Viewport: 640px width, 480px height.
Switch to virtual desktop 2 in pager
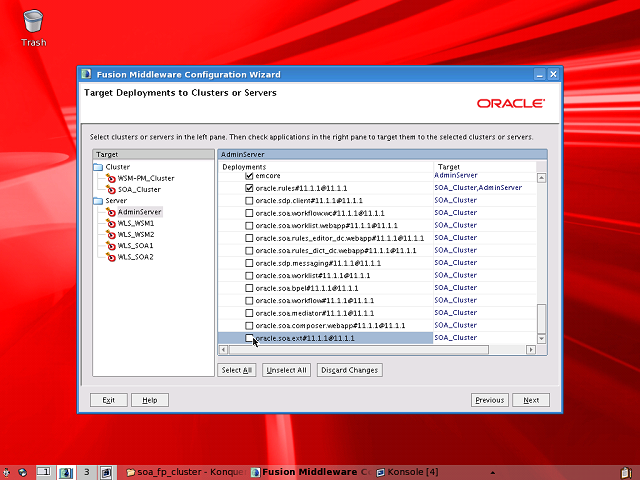(65, 472)
